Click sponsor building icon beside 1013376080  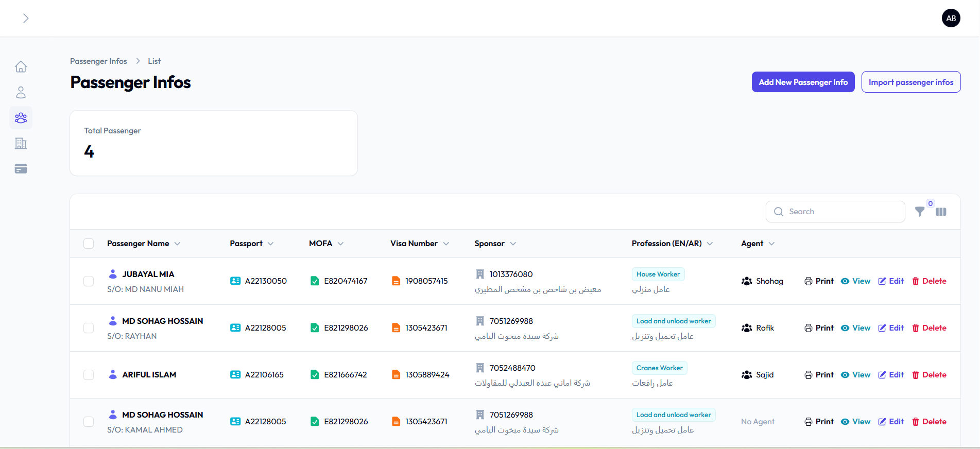point(480,274)
